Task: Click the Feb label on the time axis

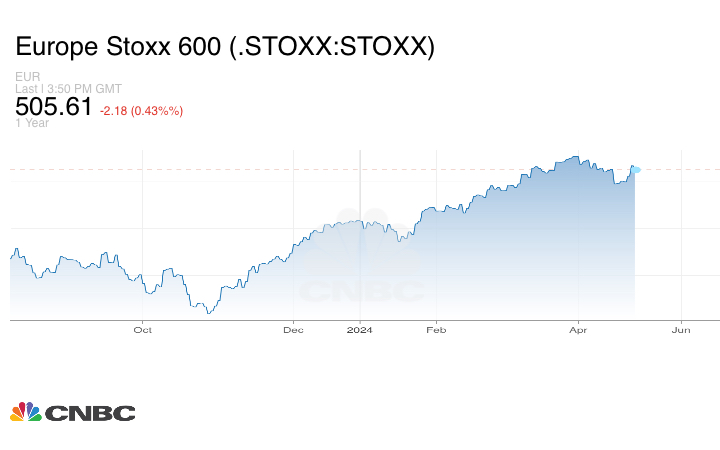Action: [x=434, y=329]
